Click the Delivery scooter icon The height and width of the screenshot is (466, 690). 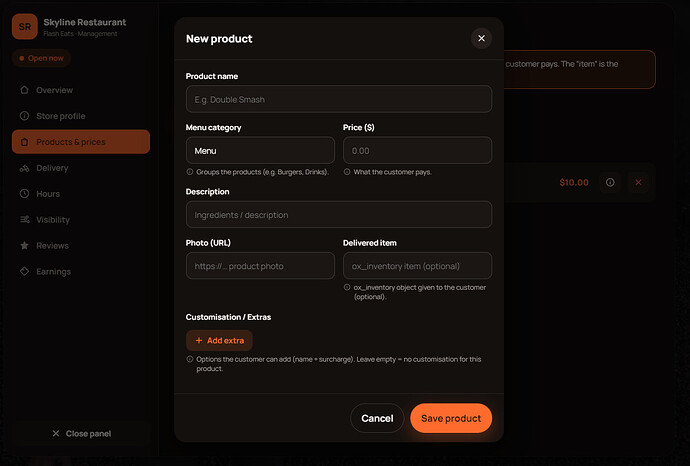click(24, 168)
